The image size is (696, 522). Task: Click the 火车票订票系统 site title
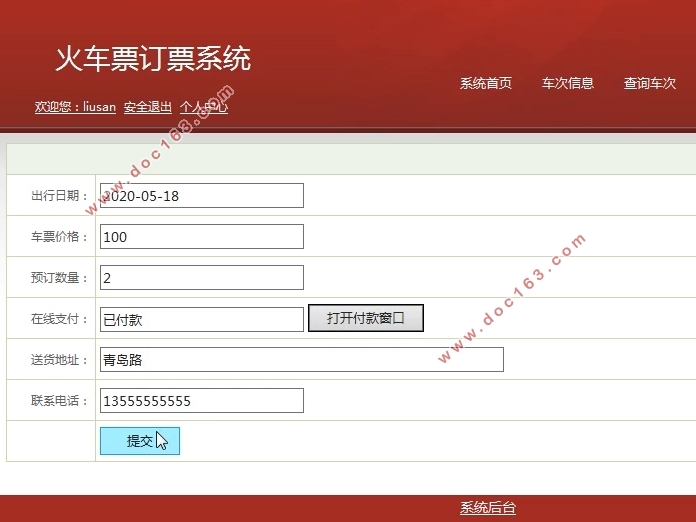(153, 59)
